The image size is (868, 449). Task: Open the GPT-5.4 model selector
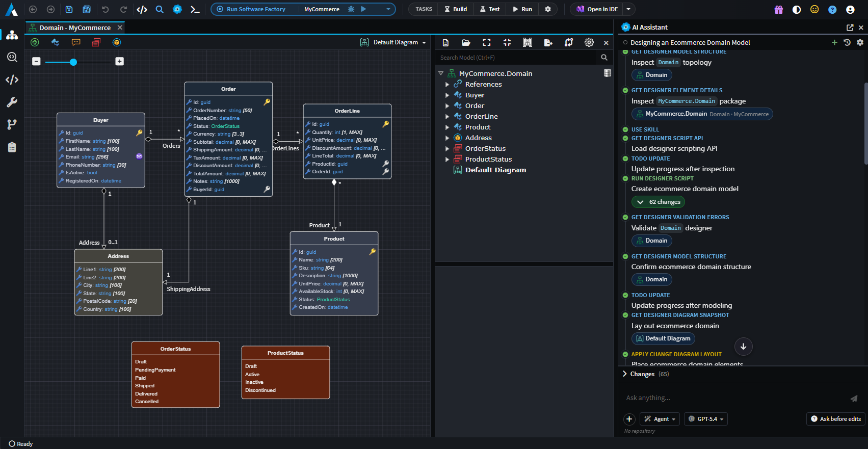[x=706, y=419]
